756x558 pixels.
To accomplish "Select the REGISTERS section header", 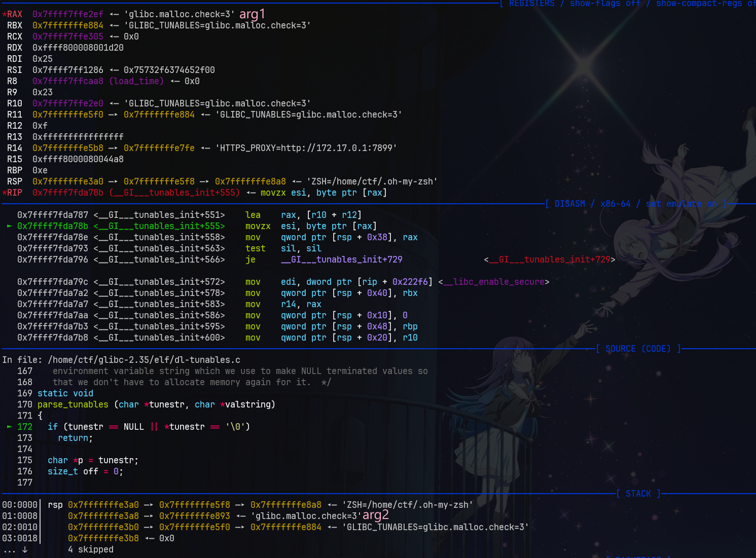I will (531, 4).
